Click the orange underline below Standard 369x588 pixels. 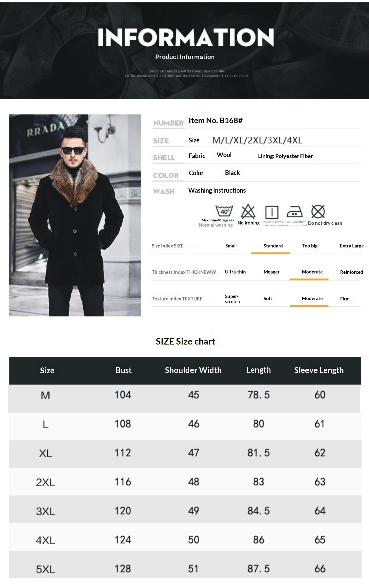[x=270, y=253]
